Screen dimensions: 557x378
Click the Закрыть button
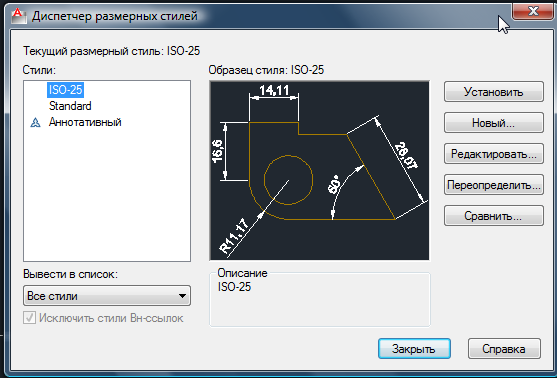click(414, 349)
